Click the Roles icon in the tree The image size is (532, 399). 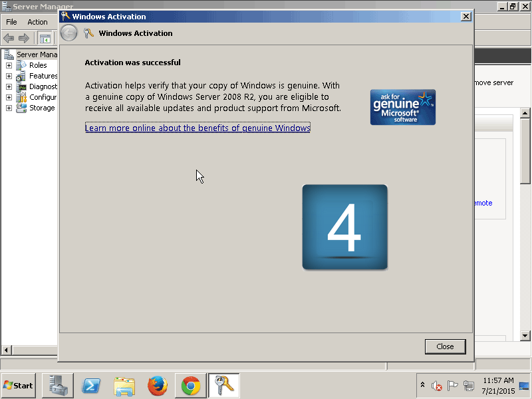click(21, 65)
